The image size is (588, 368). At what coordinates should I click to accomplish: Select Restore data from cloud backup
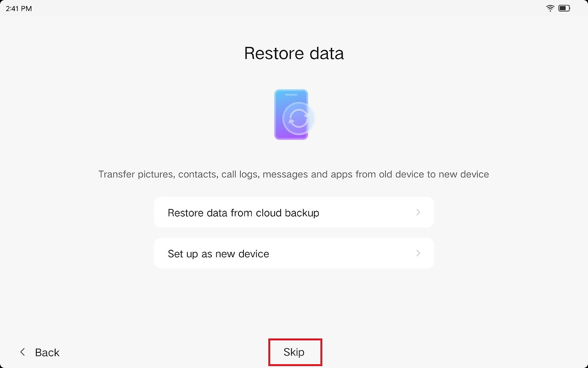tap(294, 212)
